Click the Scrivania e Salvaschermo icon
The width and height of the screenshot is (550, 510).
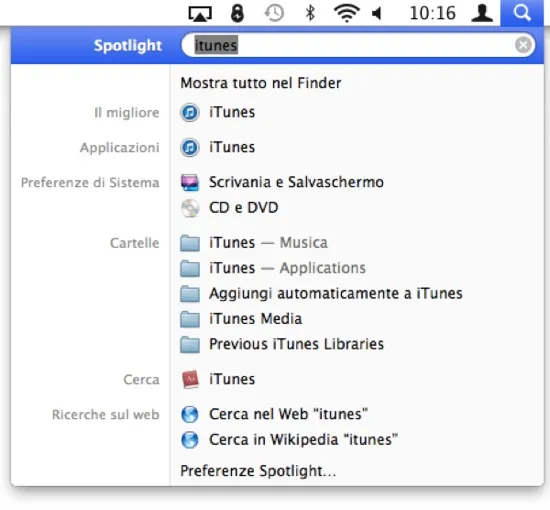[190, 182]
